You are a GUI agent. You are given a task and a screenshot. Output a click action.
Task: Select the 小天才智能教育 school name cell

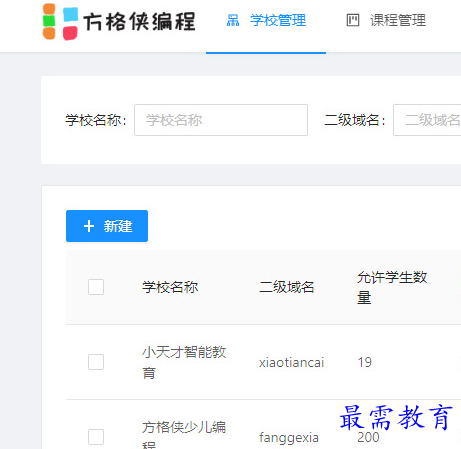tap(184, 362)
